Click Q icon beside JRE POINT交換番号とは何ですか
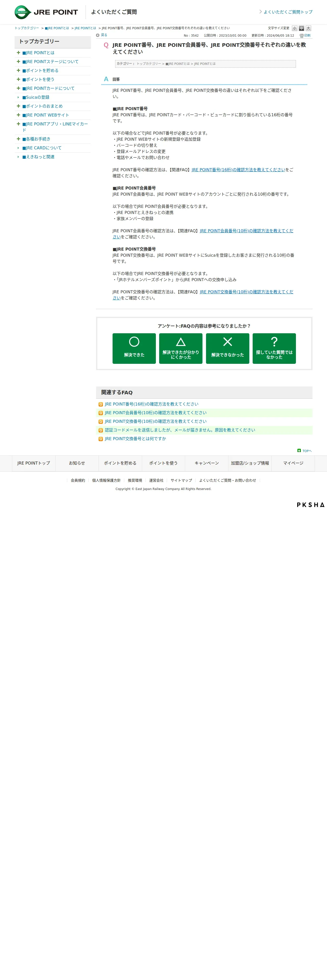327x980 pixels. (101, 439)
